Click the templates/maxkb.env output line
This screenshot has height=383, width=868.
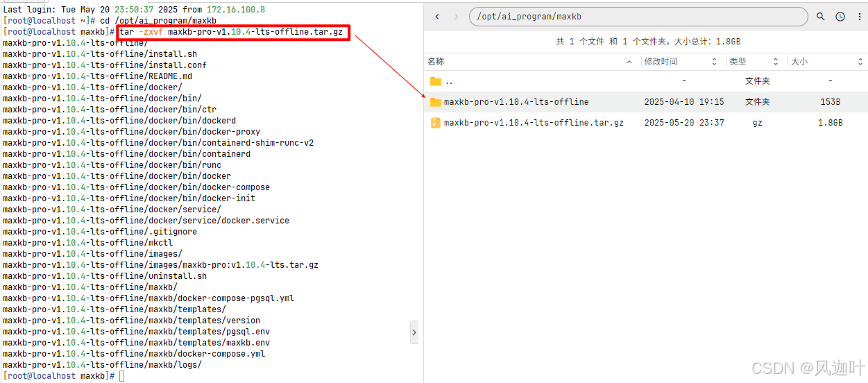pos(137,343)
